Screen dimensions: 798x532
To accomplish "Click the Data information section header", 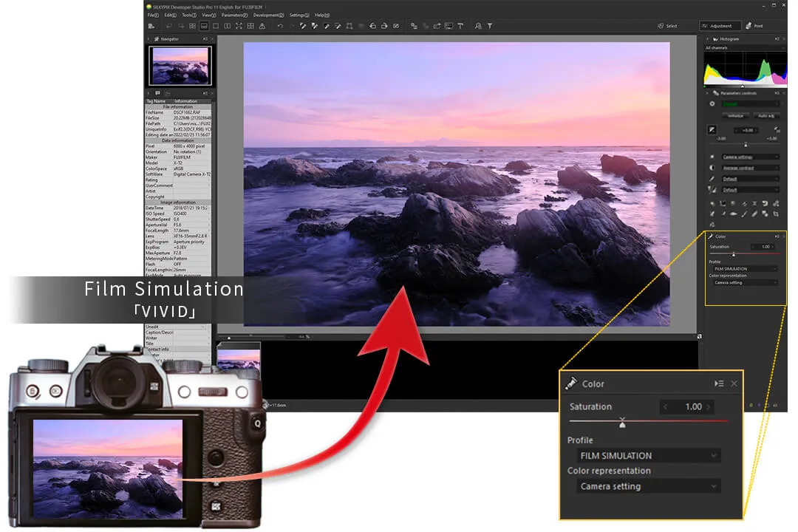I will coord(177,140).
